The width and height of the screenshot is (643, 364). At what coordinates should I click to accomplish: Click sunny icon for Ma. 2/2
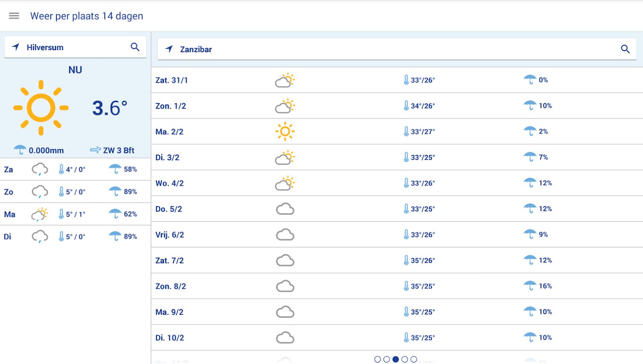pyautogui.click(x=285, y=131)
